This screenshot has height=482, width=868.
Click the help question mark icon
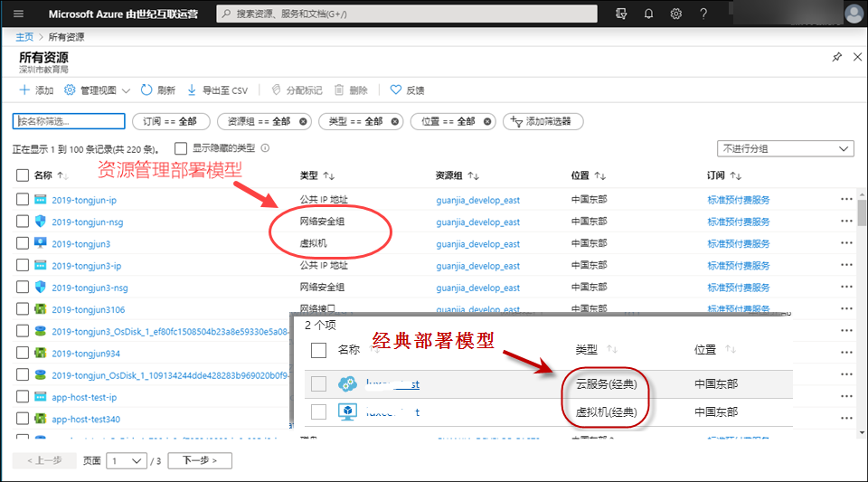(x=703, y=14)
